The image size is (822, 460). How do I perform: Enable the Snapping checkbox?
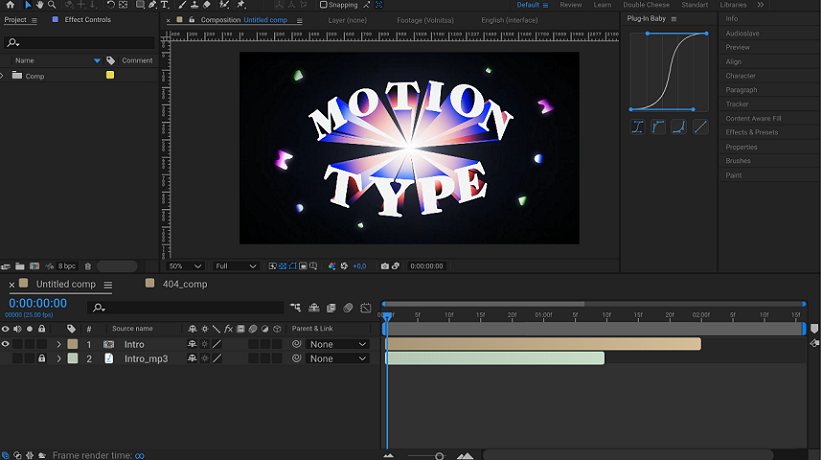point(323,5)
